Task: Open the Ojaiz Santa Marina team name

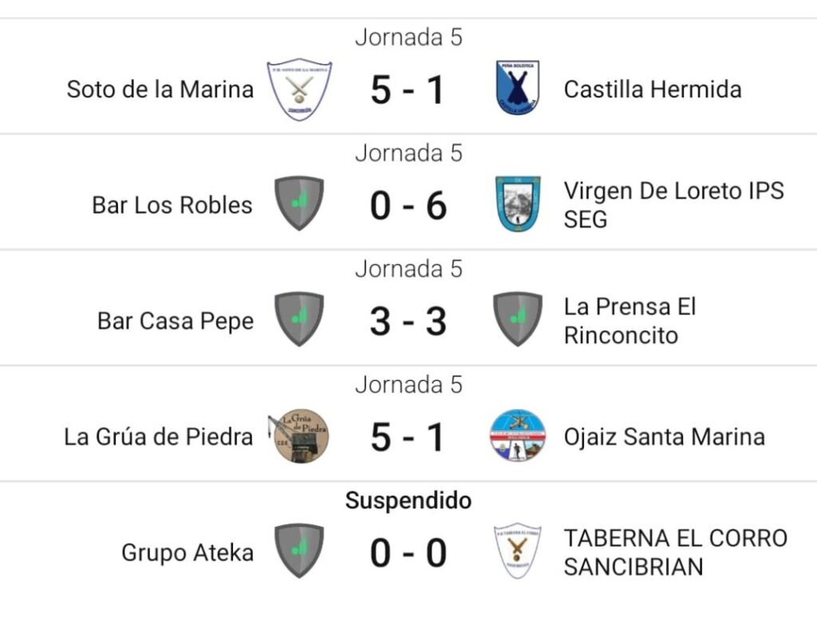Action: pyautogui.click(x=665, y=437)
